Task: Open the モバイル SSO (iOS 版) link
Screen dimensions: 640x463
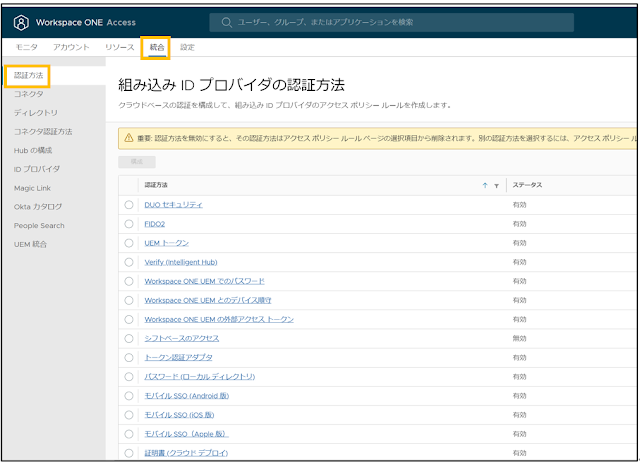Action: [180, 415]
